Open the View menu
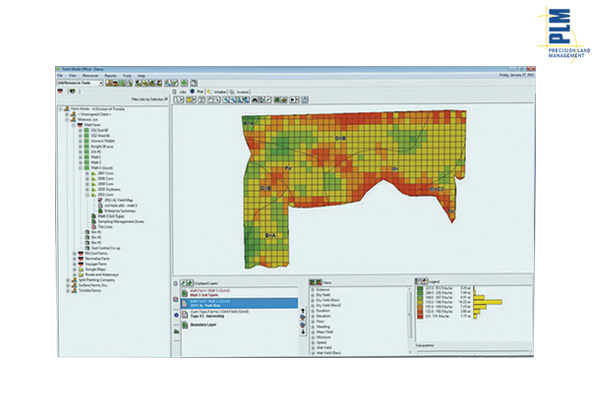 [72, 76]
